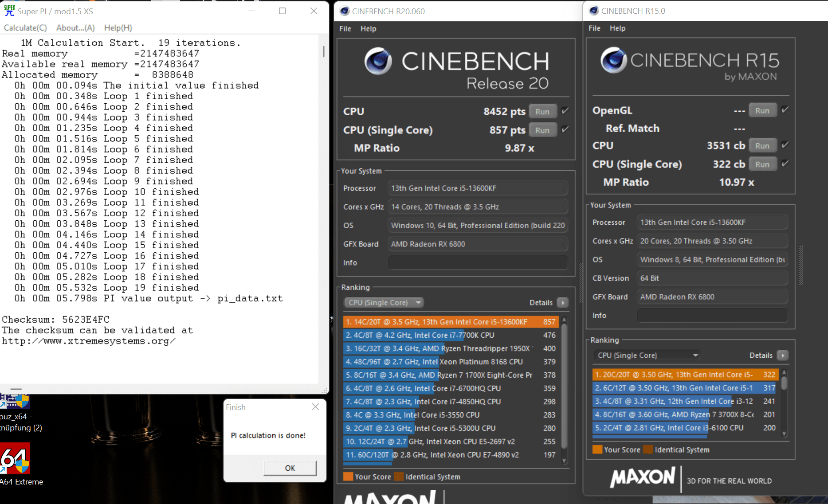
Task: Select the i5-3550 ranking row in R20
Action: point(451,415)
